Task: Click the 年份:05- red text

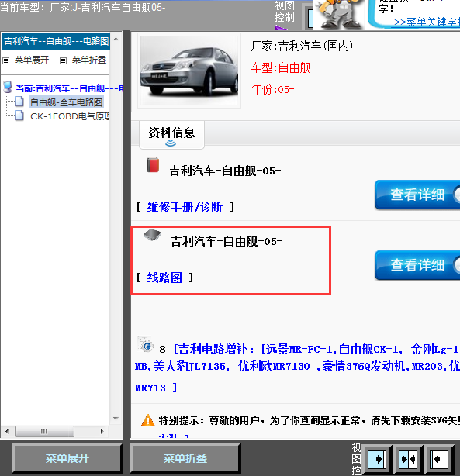Action: click(x=272, y=89)
